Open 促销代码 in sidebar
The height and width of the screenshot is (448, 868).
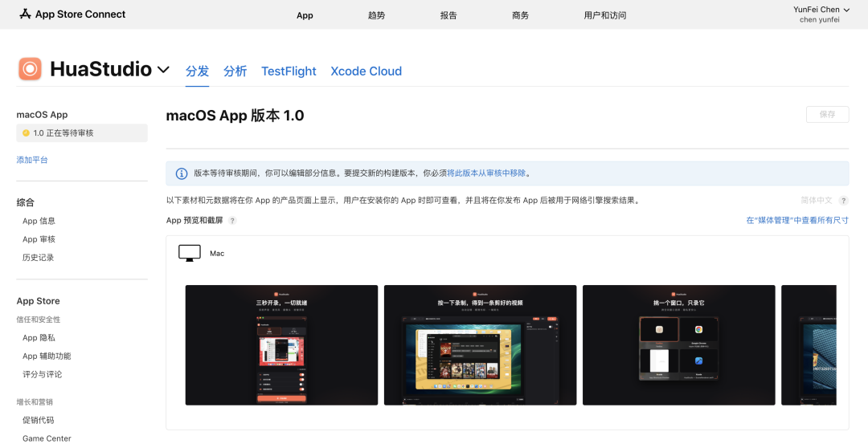tap(39, 420)
